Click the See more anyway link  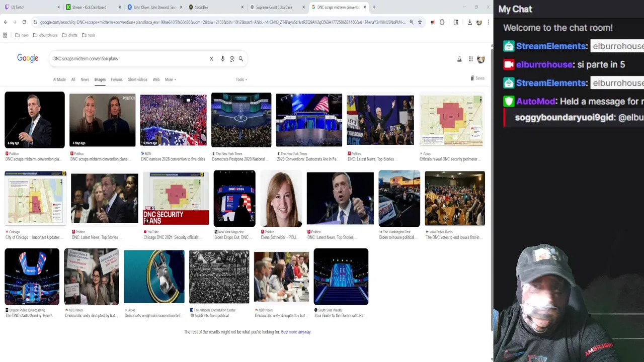[x=296, y=332]
